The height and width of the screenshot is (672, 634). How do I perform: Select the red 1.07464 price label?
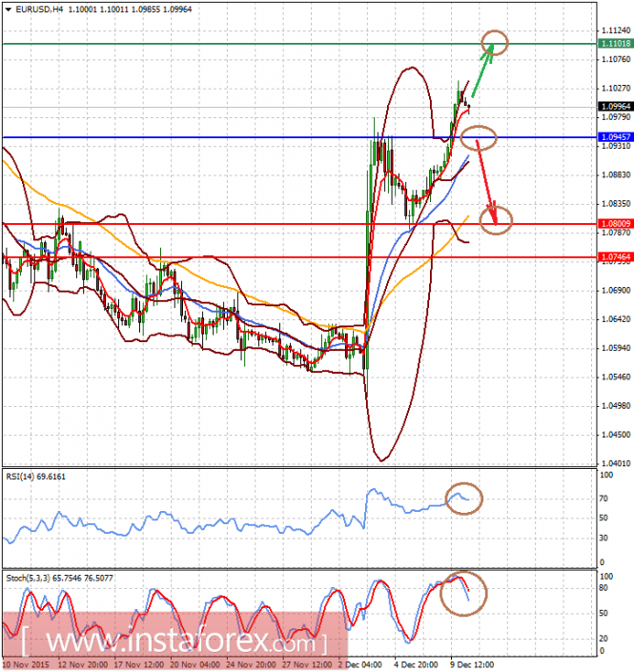click(x=615, y=257)
